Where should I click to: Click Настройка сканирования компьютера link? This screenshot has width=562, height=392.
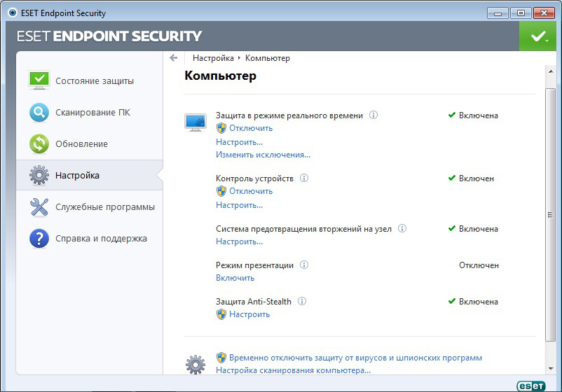pos(293,370)
